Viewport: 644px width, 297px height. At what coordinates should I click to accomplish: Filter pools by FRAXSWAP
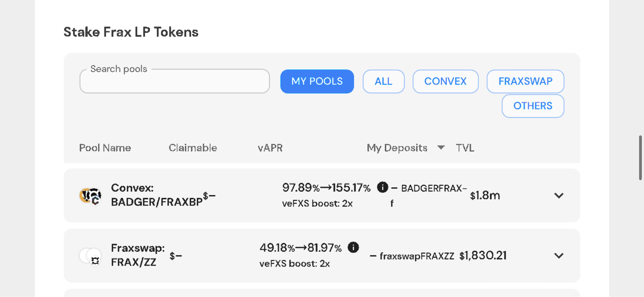[x=525, y=81]
